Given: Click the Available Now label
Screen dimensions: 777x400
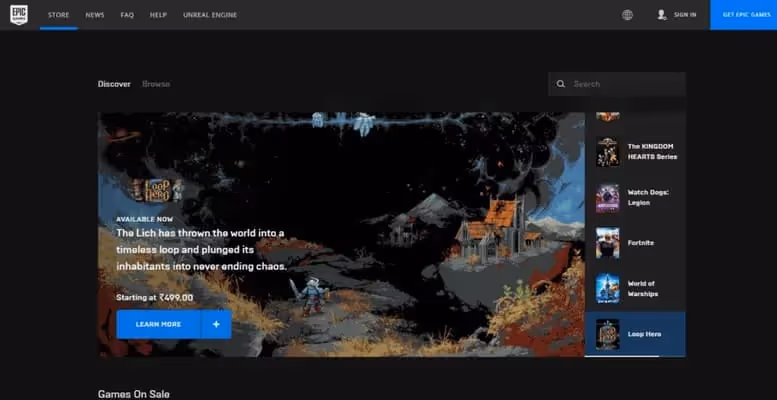Looking at the screenshot, I should 144,219.
